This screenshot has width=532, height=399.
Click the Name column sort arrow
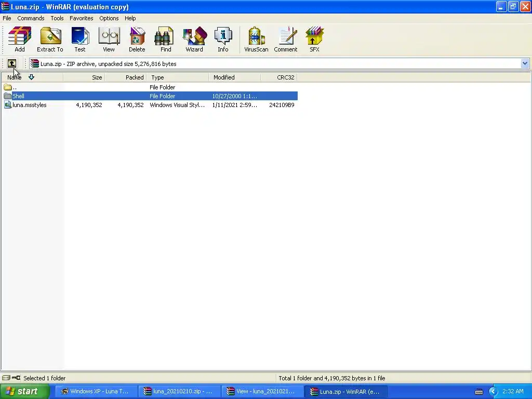(32, 77)
